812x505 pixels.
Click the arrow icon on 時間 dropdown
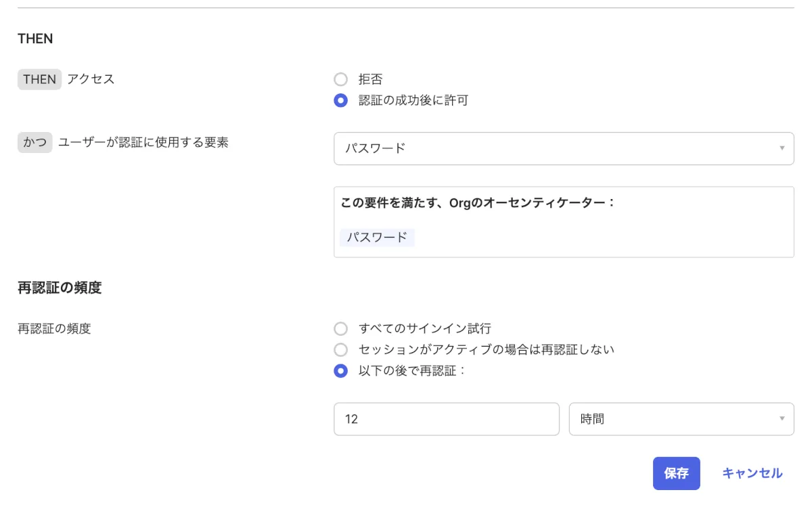point(782,419)
